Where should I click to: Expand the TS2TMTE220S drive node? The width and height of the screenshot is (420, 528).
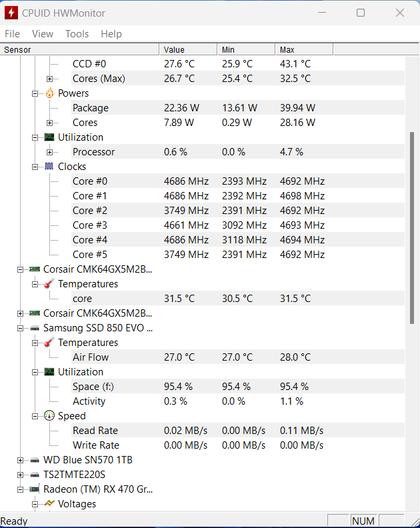[20, 475]
